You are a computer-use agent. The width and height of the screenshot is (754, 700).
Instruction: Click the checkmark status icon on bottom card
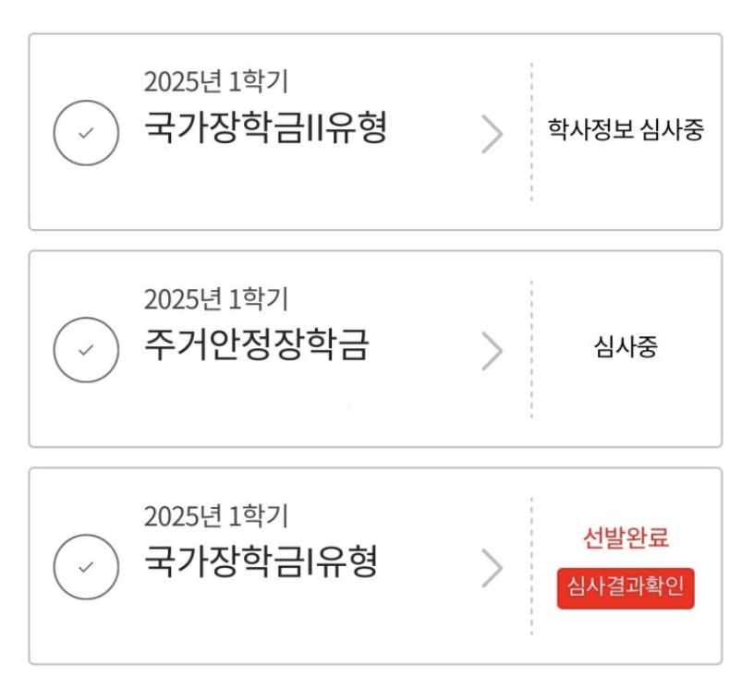[x=85, y=564]
